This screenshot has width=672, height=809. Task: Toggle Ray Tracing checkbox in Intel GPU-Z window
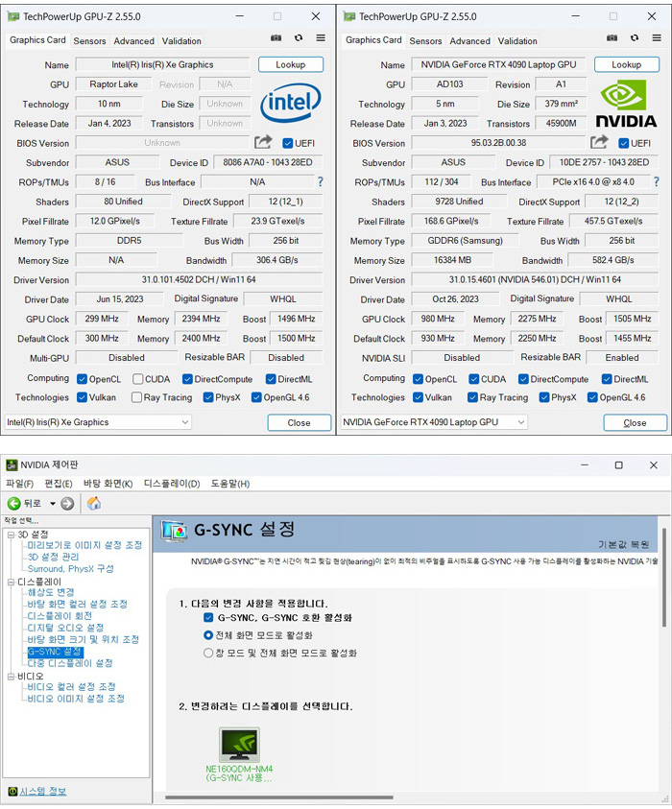(136, 397)
